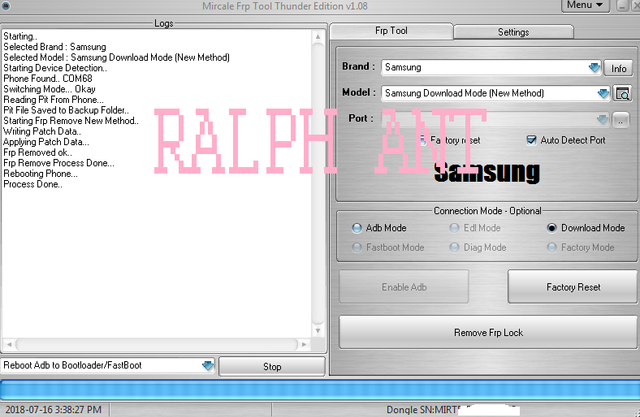Viewport: 640px width, 417px height.
Task: Select Factory Mode radio button
Action: point(551,247)
